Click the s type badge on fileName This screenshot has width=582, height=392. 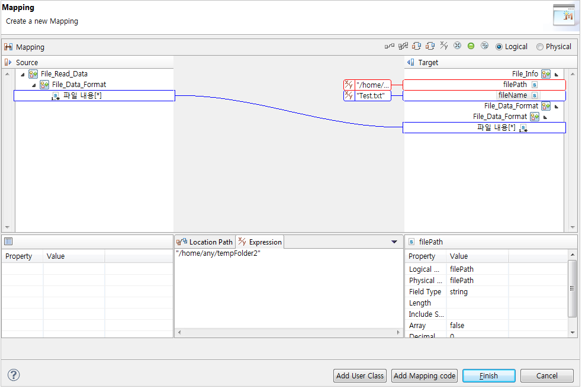point(533,95)
